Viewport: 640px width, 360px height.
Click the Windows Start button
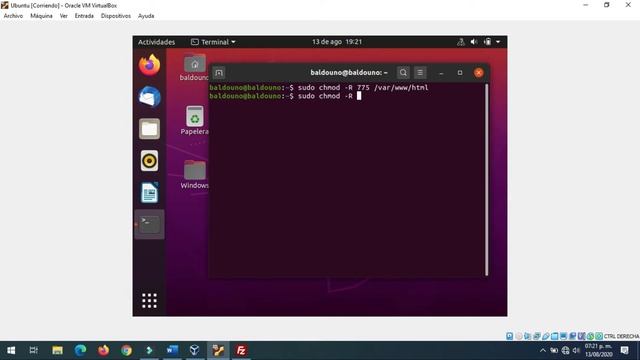[11, 350]
